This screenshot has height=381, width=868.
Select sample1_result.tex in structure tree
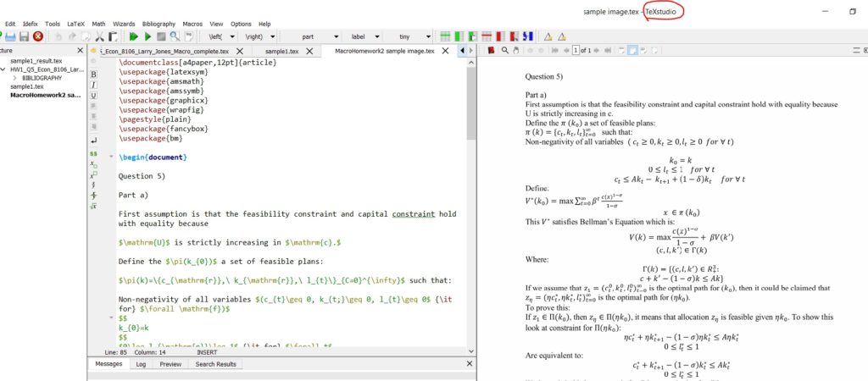pyautogui.click(x=36, y=61)
